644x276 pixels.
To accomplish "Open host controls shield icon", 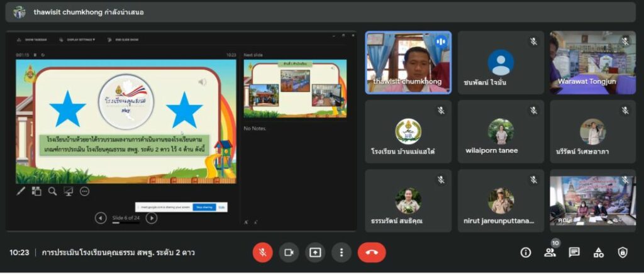I will [x=623, y=252].
